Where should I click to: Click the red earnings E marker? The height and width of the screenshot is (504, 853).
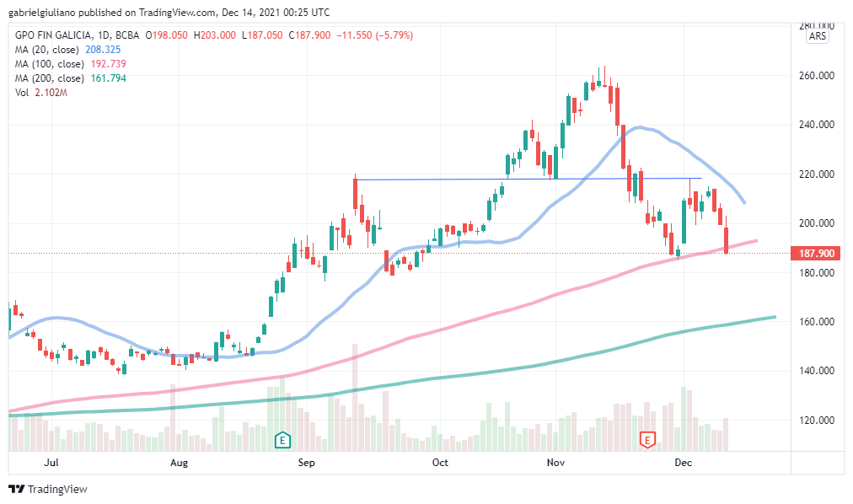[646, 439]
